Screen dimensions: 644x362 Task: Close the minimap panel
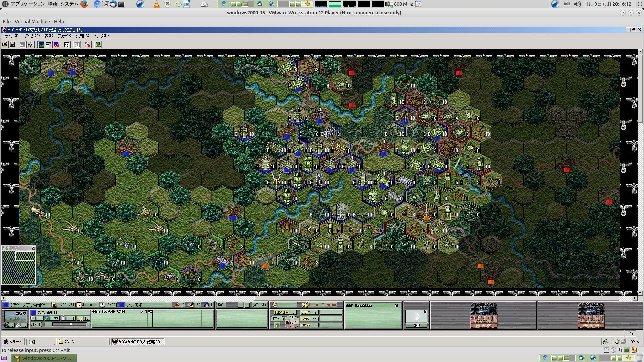[x=33, y=248]
